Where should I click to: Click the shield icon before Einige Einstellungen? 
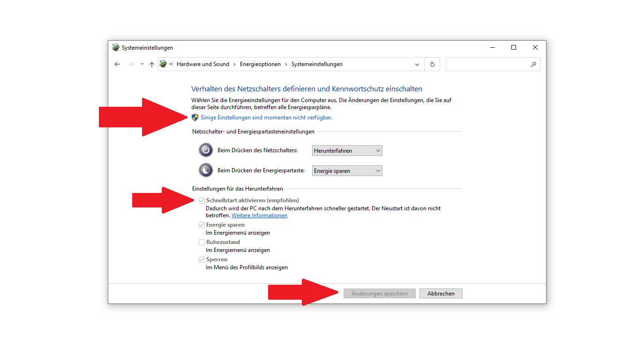[195, 118]
